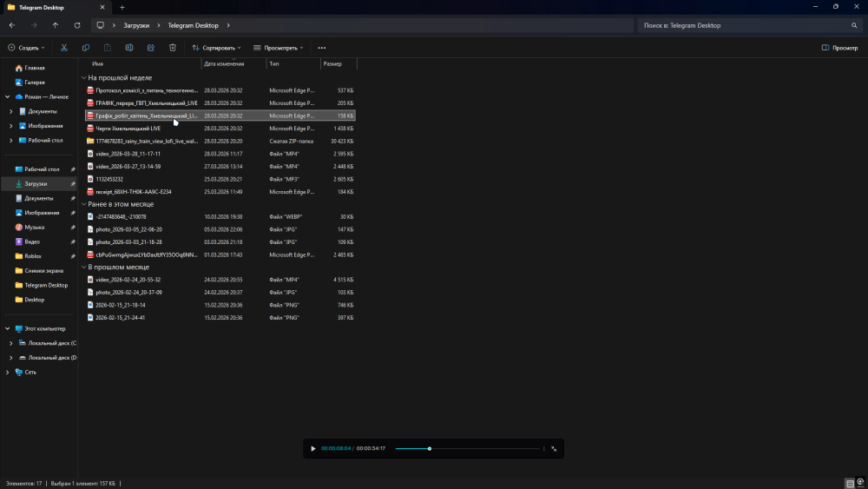Open the three-dots more options menu
Screen dimensions: 868x489
pyautogui.click(x=322, y=48)
